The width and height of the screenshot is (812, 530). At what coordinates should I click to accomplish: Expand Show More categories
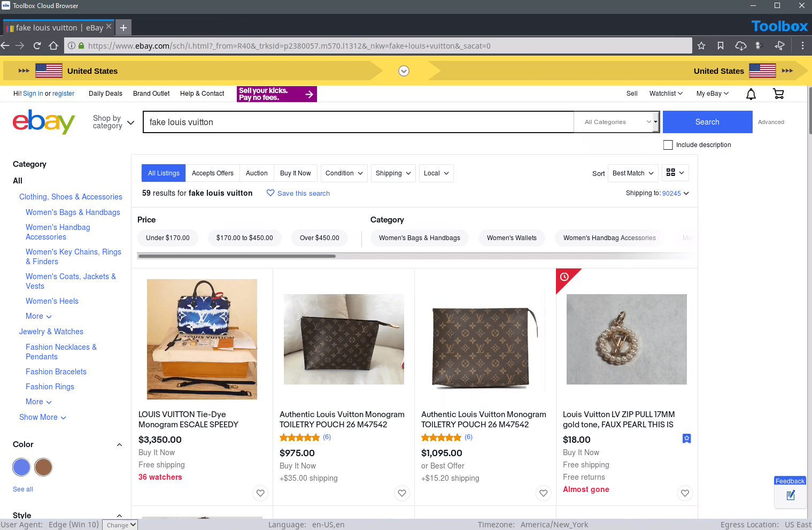(43, 417)
